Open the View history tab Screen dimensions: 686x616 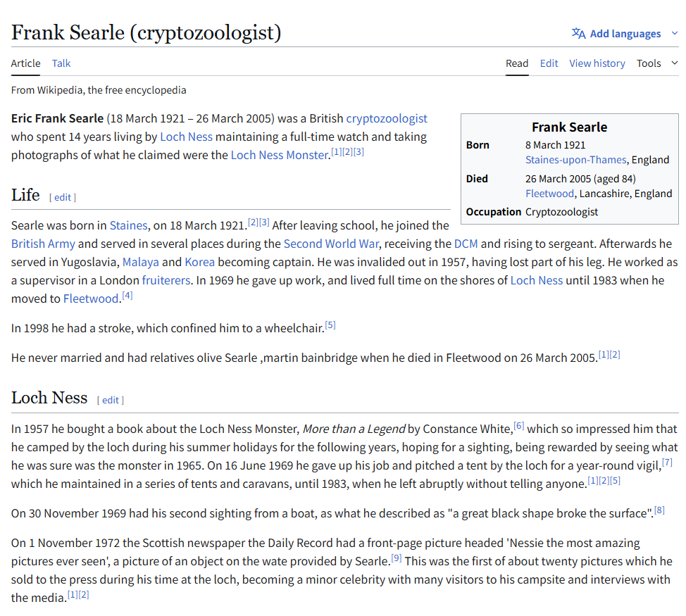coord(597,63)
